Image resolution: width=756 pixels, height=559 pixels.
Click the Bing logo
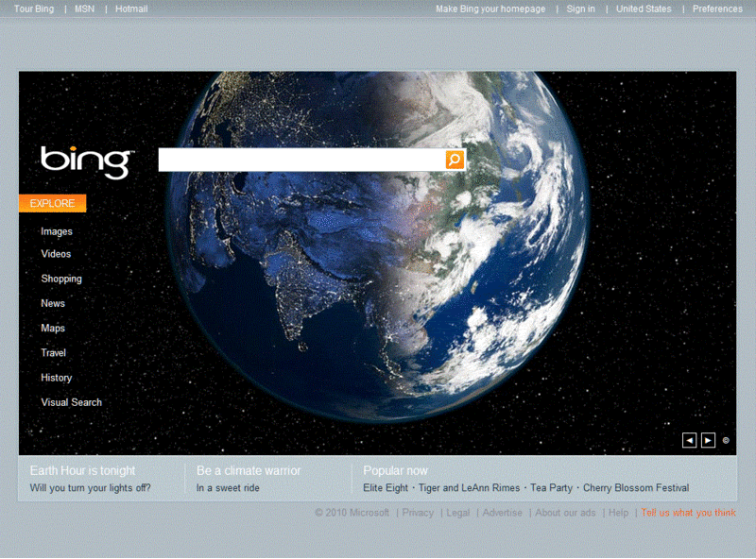click(x=87, y=162)
